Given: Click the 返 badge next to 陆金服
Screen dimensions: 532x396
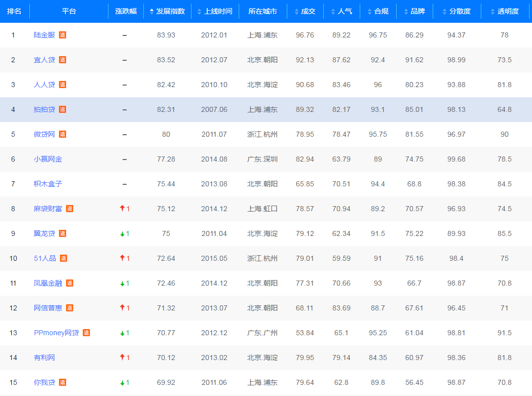Looking at the screenshot, I should pyautogui.click(x=62, y=35).
